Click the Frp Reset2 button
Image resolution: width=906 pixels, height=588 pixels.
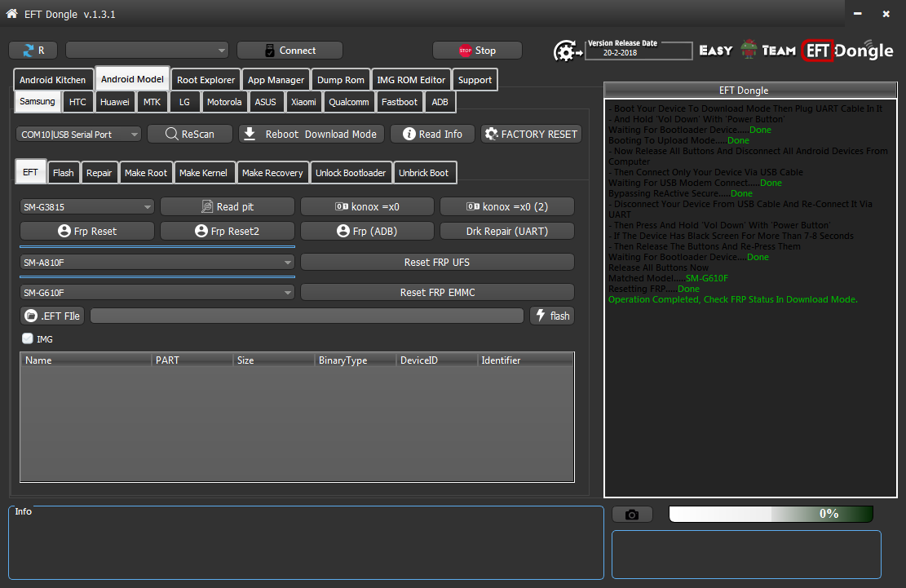pyautogui.click(x=227, y=231)
